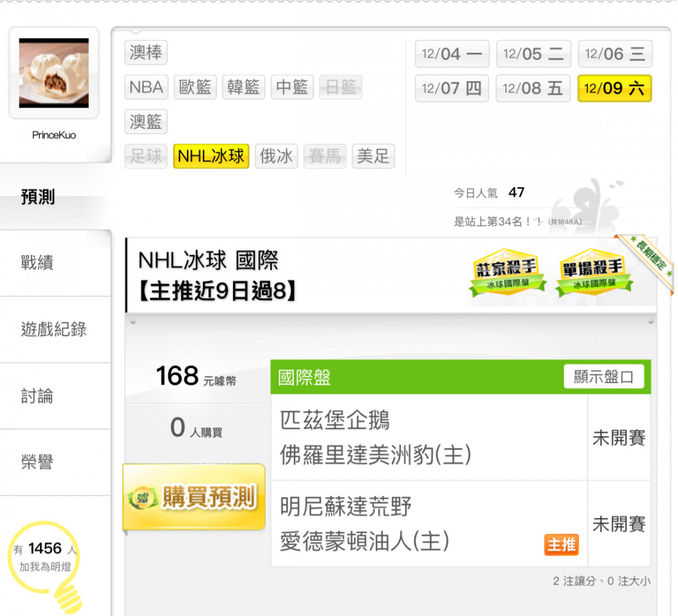Select the 俄冰 sport filter
Viewport: 678px width, 616px height.
pyautogui.click(x=276, y=156)
